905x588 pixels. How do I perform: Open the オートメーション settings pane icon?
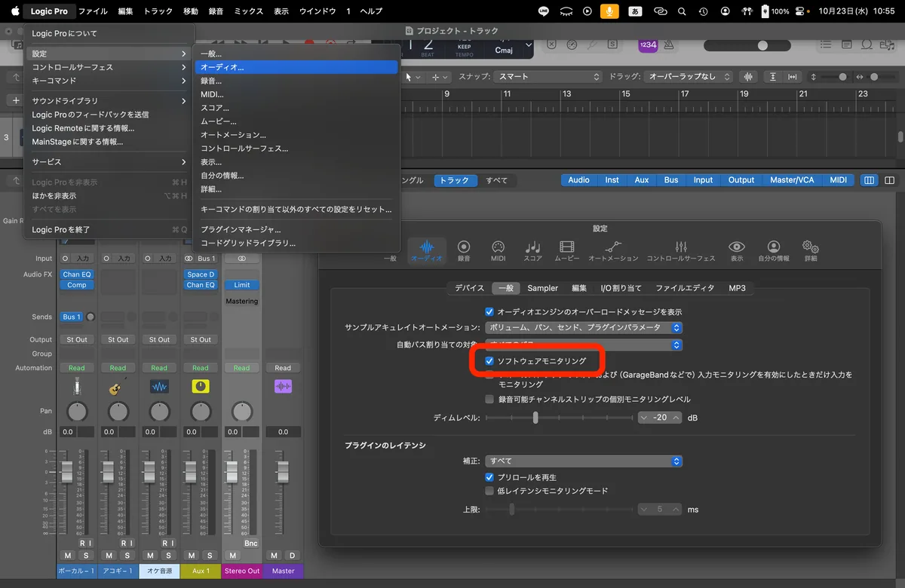click(x=613, y=251)
